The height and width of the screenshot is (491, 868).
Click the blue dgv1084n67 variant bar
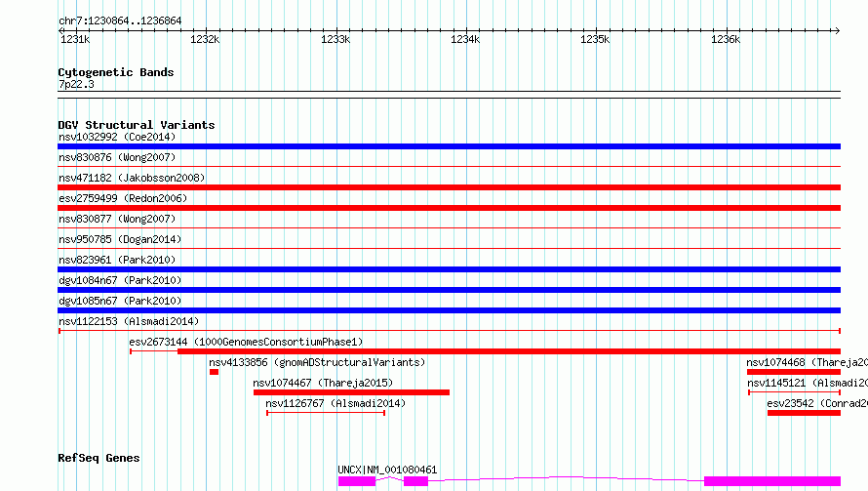tap(449, 290)
